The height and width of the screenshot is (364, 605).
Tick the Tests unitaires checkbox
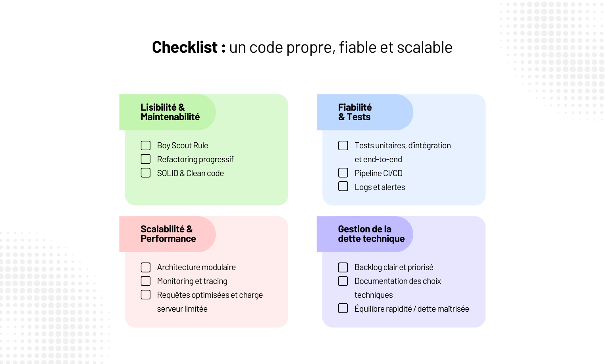point(343,146)
